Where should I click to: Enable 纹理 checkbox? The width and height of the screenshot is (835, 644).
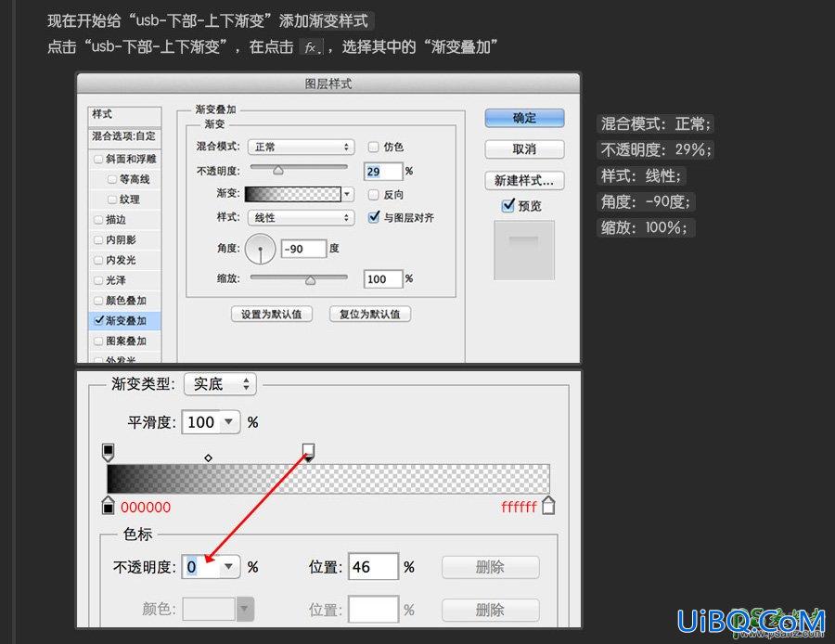click(x=112, y=200)
